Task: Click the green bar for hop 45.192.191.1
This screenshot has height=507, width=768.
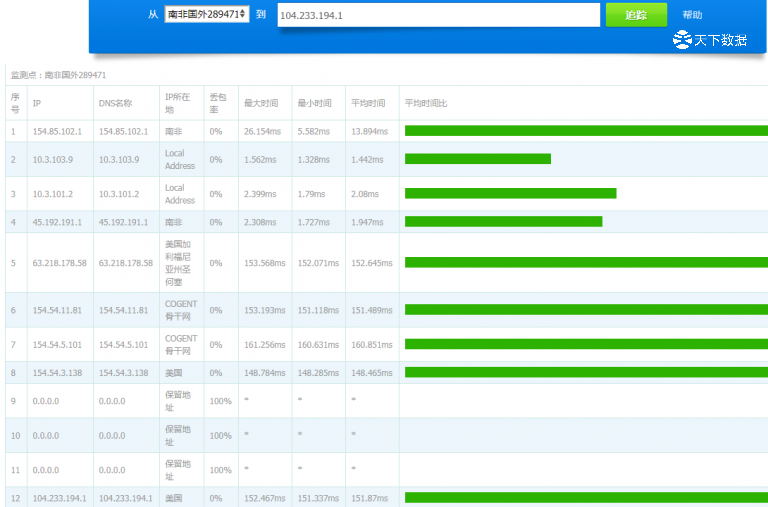Action: [x=503, y=222]
